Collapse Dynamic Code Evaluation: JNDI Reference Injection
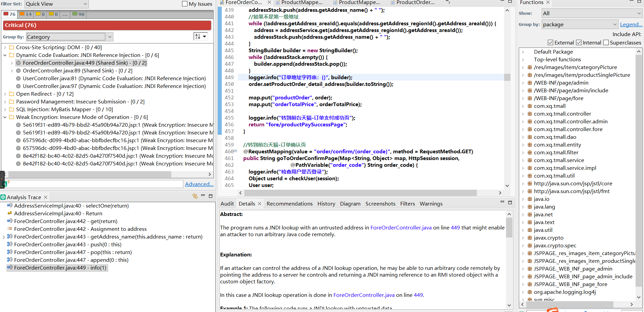 [x=5, y=55]
